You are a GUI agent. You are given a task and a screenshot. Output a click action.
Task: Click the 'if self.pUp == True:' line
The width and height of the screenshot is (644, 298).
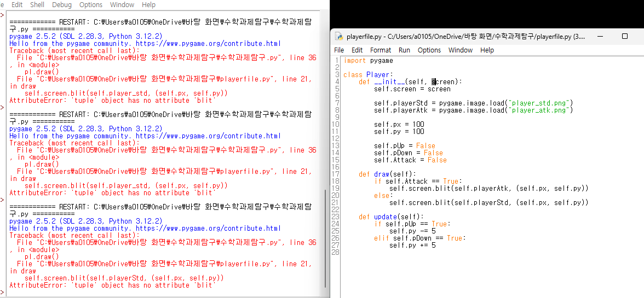coord(412,224)
